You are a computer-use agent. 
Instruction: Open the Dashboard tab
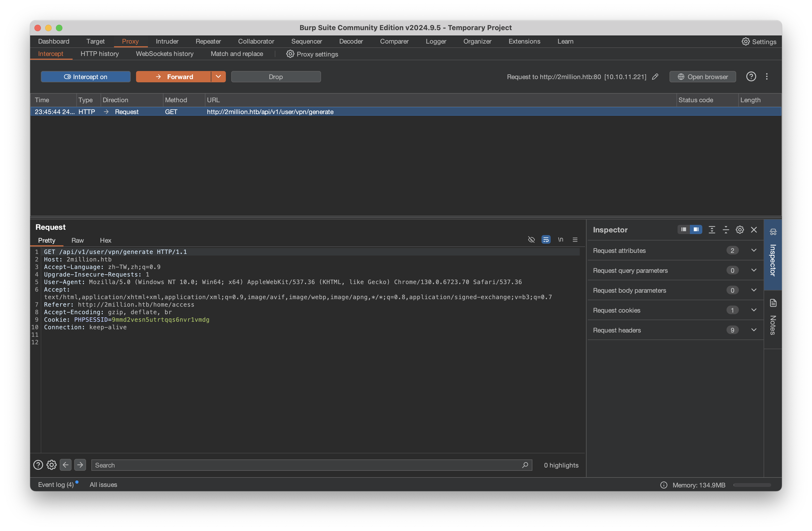(x=54, y=41)
